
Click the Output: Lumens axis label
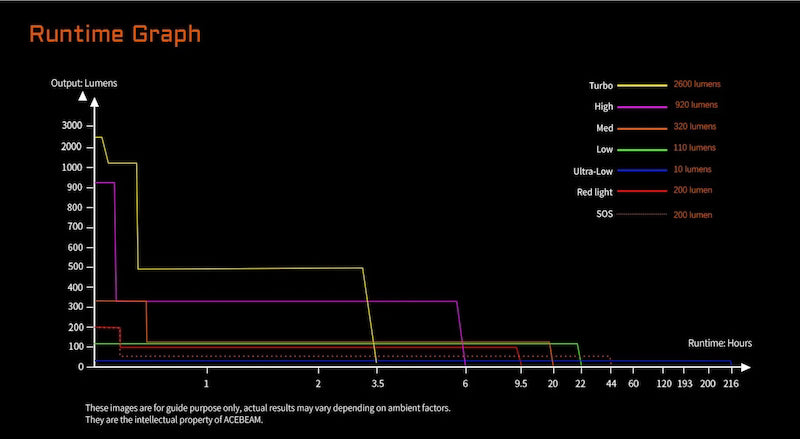pos(84,83)
